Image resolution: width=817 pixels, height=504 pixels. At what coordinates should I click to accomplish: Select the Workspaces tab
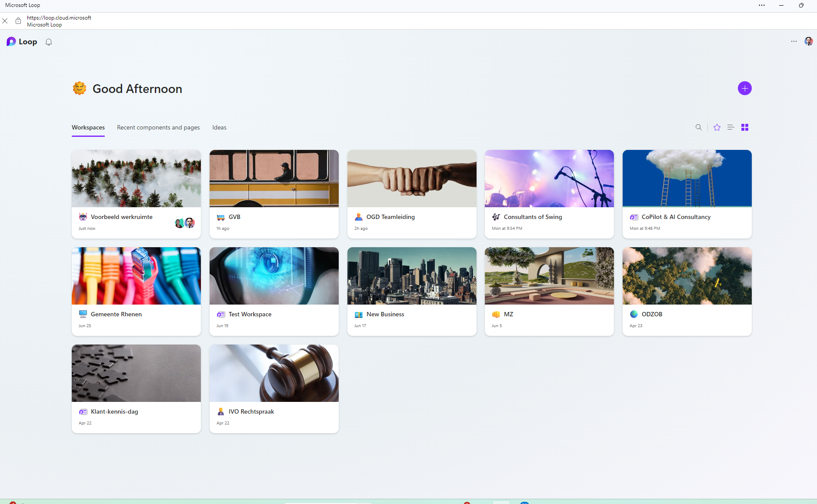(x=88, y=127)
